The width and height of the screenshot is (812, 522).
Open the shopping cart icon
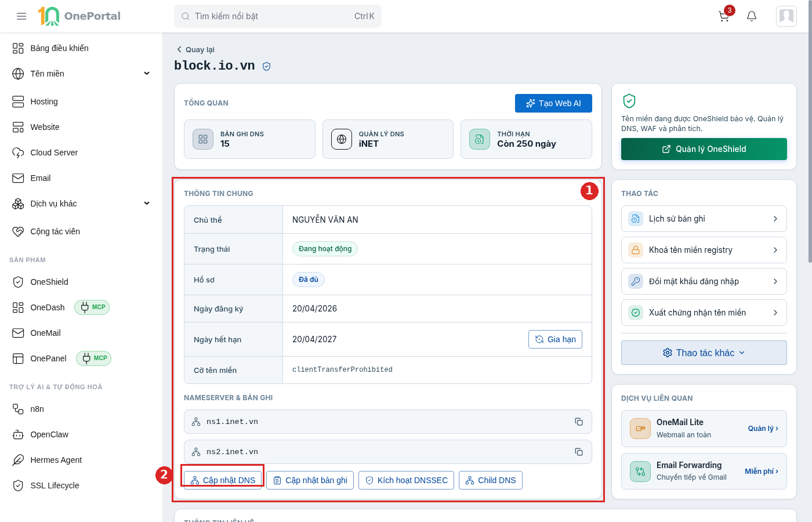coord(724,16)
